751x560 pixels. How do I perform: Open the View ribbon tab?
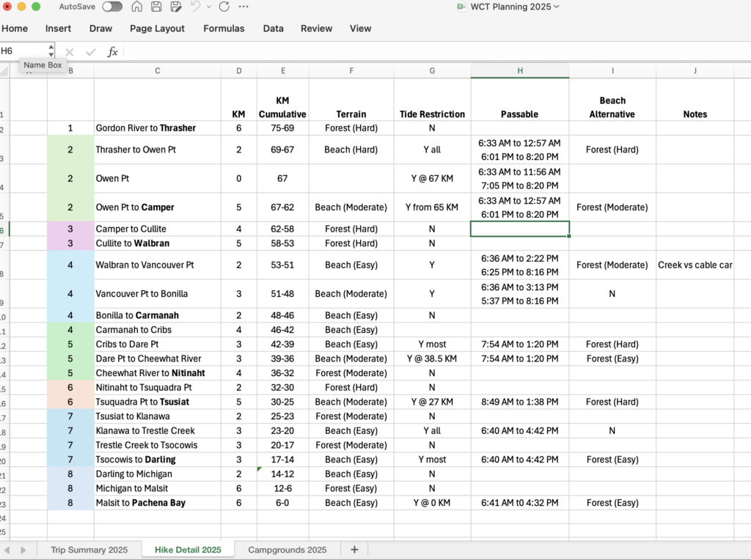click(x=360, y=29)
